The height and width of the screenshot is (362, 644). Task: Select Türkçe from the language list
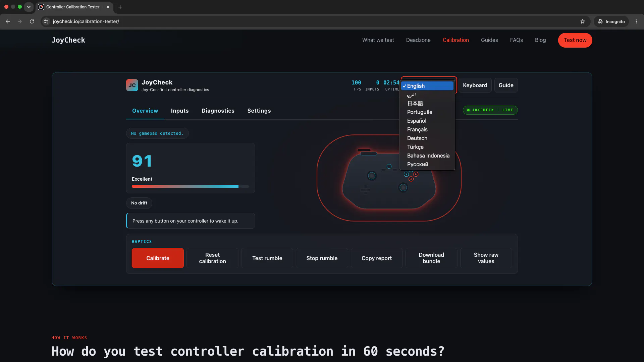click(427, 147)
